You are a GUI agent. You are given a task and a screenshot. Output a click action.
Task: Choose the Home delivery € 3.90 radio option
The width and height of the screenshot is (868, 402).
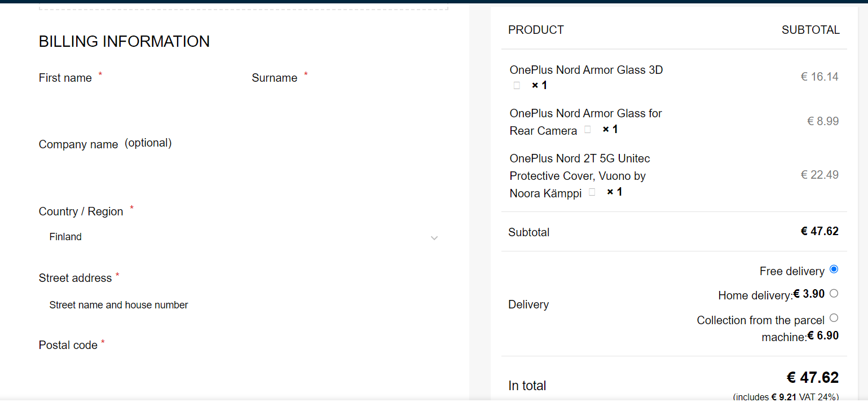tap(834, 293)
